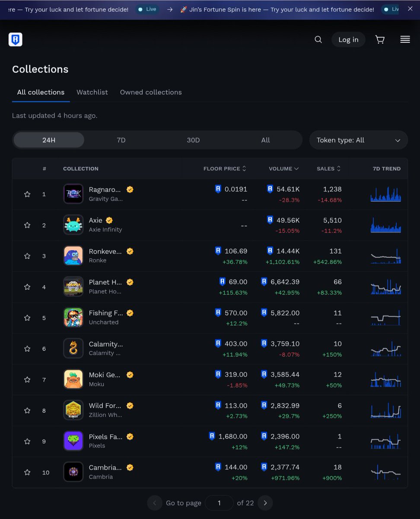Open Cambria... collection name link
The height and width of the screenshot is (519, 420).
(105, 468)
